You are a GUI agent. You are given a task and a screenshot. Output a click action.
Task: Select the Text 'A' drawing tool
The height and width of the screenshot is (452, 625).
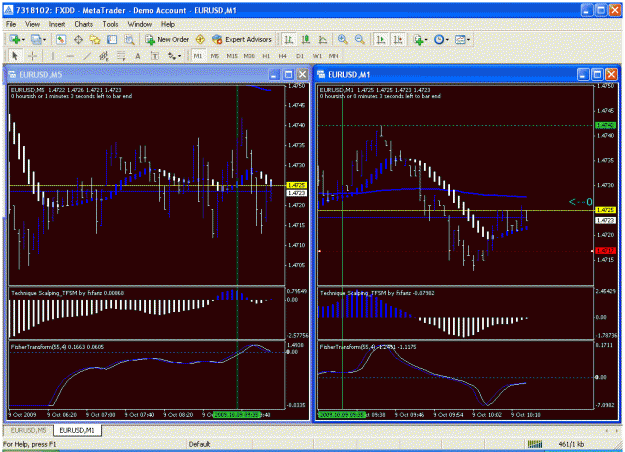pos(138,56)
